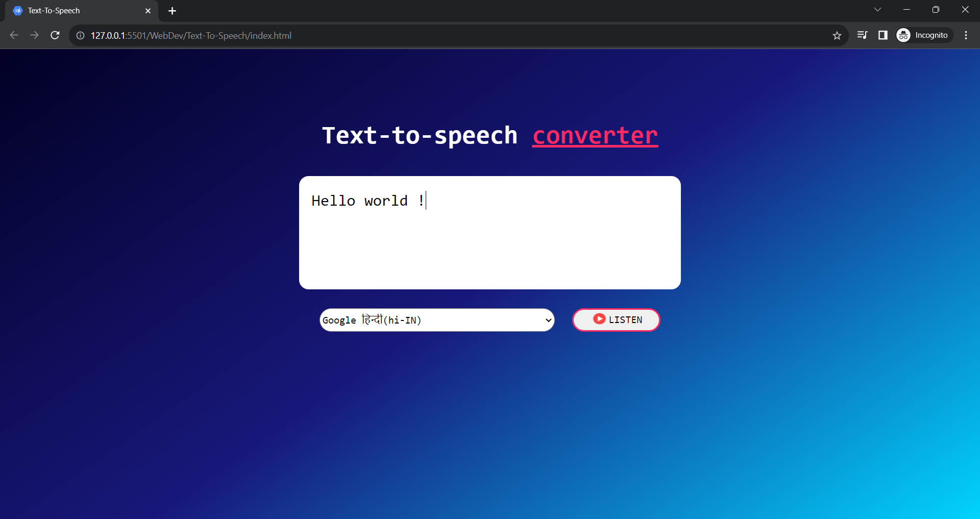
Task: Click the Incognito profile icon
Action: [903, 35]
